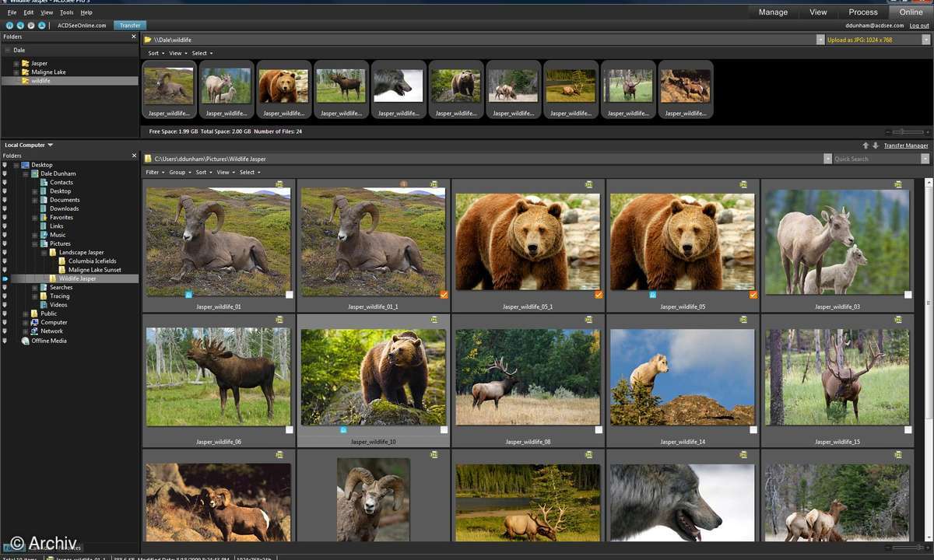Toggle the checkbox on the Jasper_wildlife_03 thumbnail

908,295
